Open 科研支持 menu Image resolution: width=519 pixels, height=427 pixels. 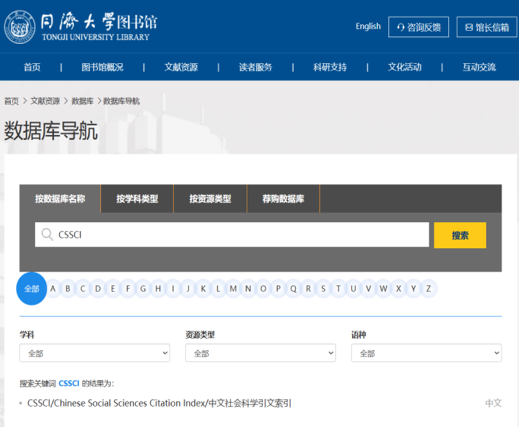click(x=330, y=67)
